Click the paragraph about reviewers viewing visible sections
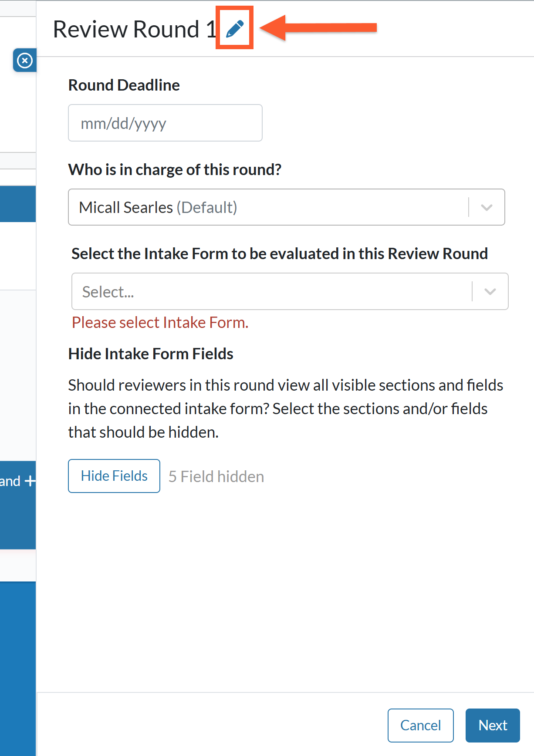The width and height of the screenshot is (534, 756). pos(286,408)
